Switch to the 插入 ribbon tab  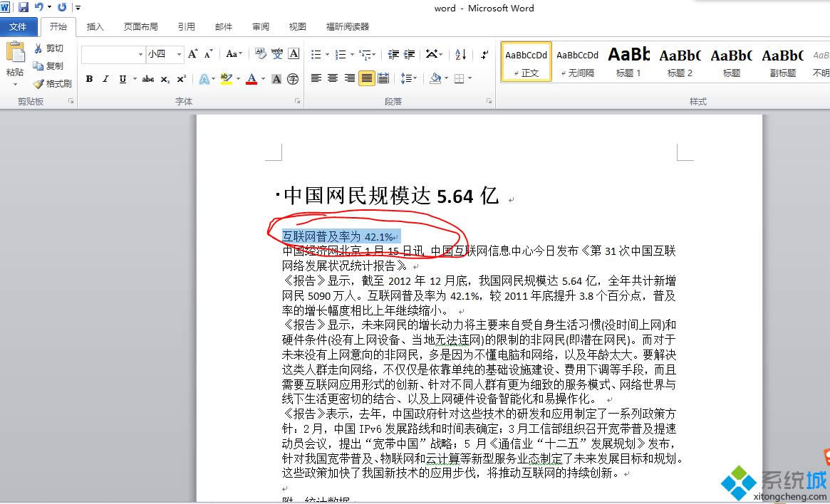95,26
